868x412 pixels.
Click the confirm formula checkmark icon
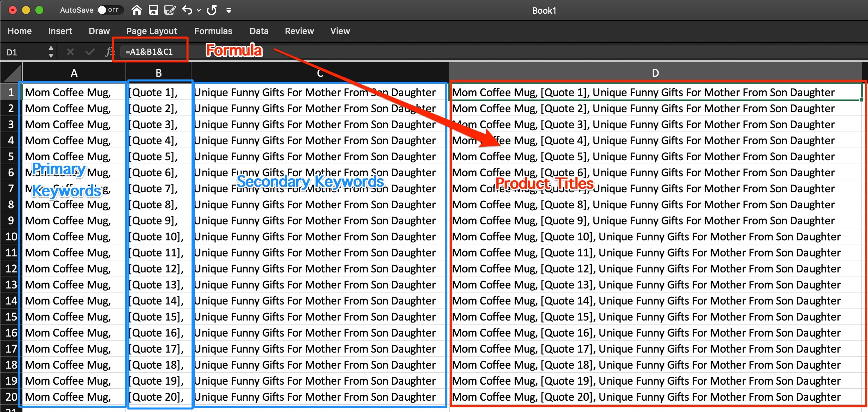90,52
